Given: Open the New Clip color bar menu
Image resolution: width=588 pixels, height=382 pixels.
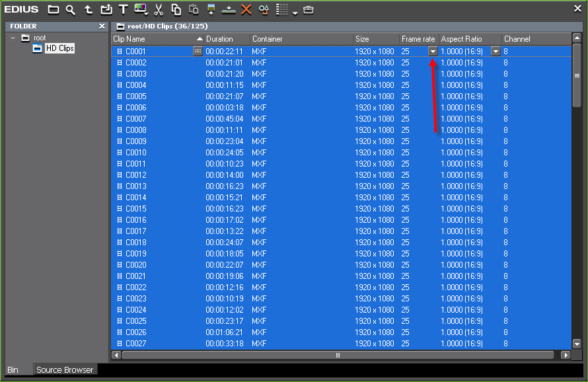Looking at the screenshot, I should tap(141, 10).
